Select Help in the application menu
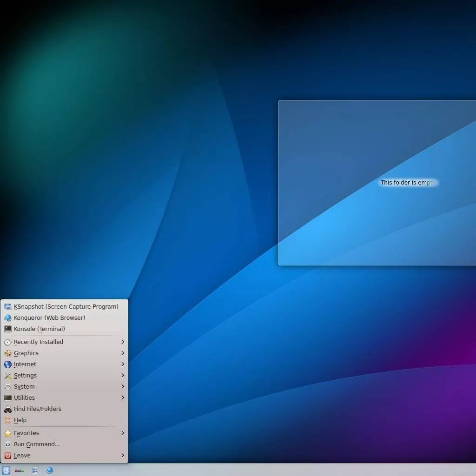Image resolution: width=476 pixels, height=476 pixels. click(x=20, y=420)
